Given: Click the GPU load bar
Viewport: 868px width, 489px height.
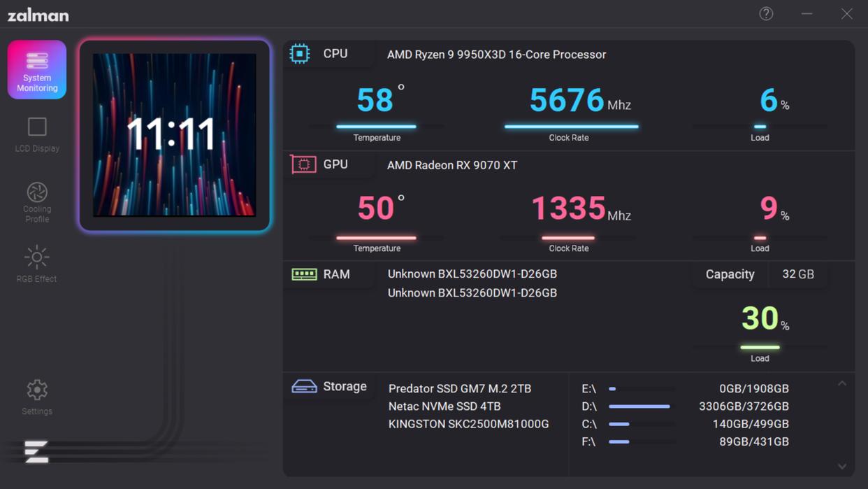Looking at the screenshot, I should coord(760,238).
